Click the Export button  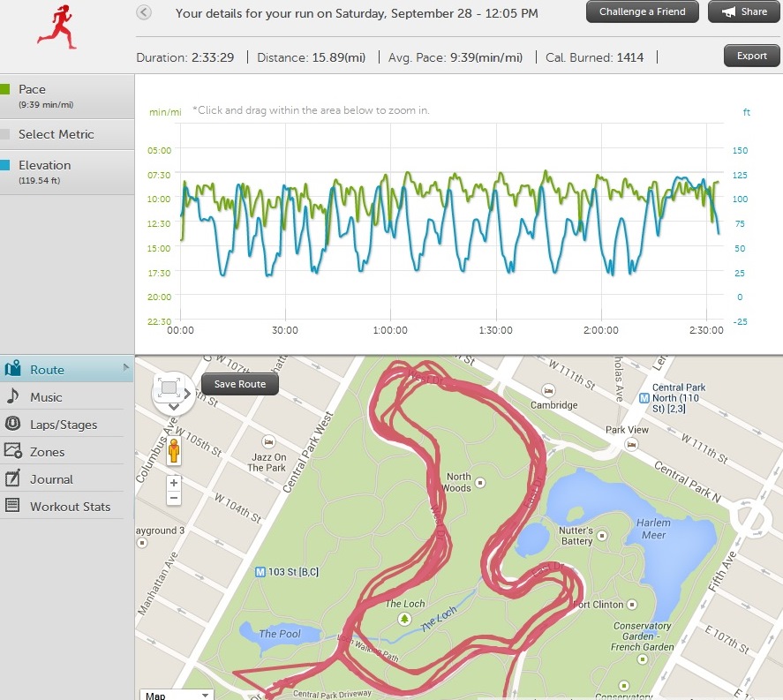[752, 56]
